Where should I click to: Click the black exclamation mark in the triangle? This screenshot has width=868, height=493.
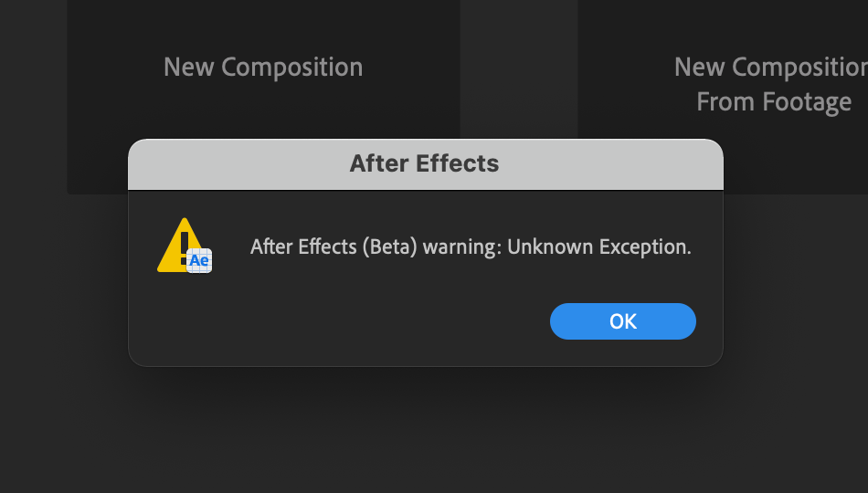click(185, 248)
